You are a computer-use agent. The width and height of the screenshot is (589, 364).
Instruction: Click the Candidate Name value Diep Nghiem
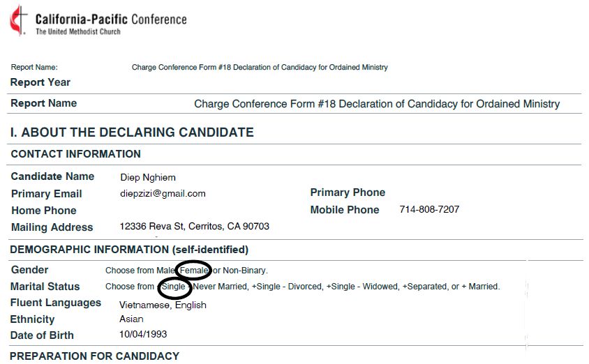click(x=148, y=177)
